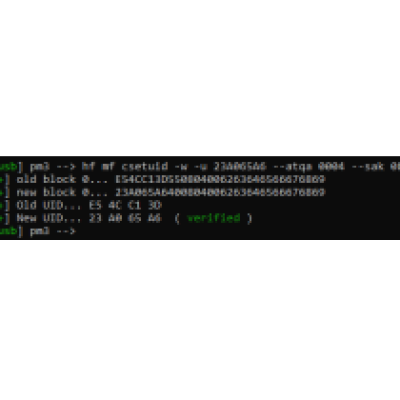Click the new UID value 23 A0 65 A6

[125, 218]
